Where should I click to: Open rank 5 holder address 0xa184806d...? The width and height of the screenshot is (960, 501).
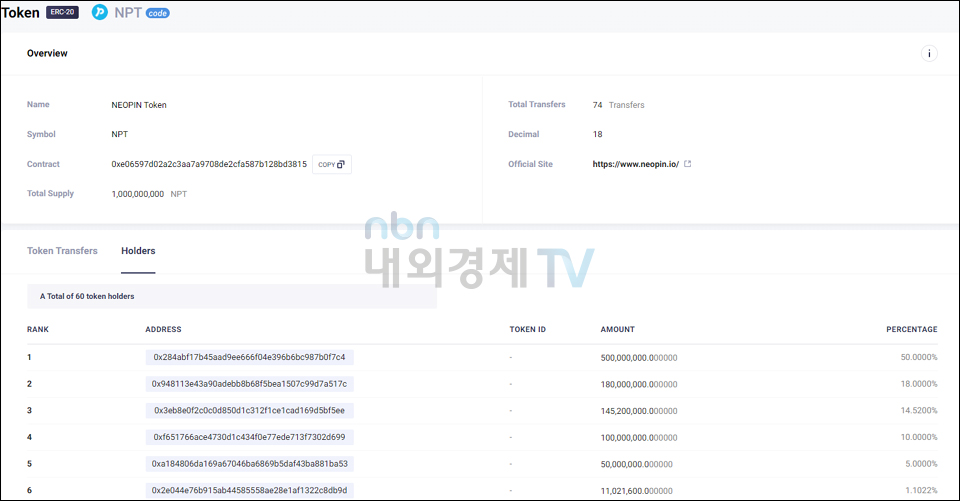pyautogui.click(x=249, y=464)
